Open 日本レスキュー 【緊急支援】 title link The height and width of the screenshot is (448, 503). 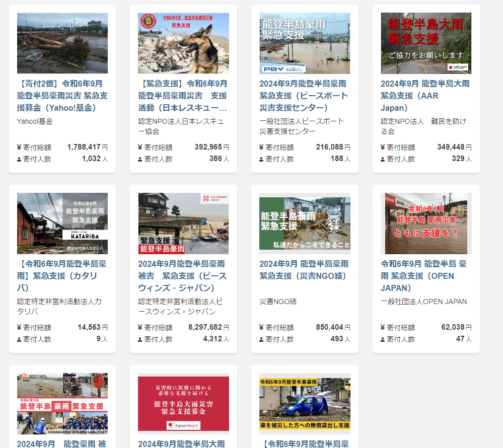click(x=183, y=96)
